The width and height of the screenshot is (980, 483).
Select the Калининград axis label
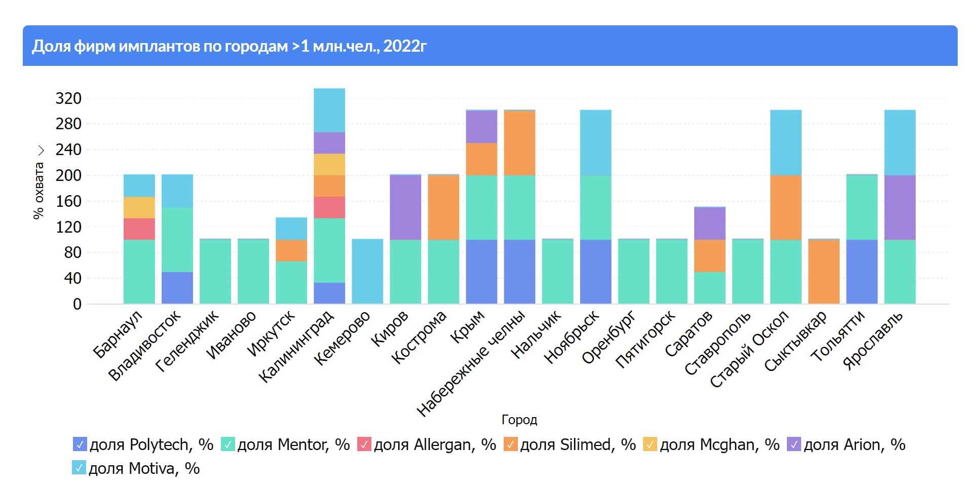[297, 347]
